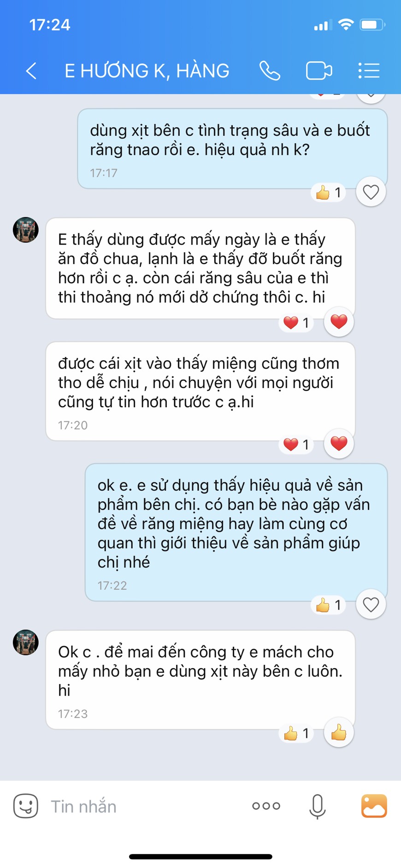The width and height of the screenshot is (401, 868).
Task: Open contact avatar beside 'E thấy dùng' message
Action: point(25,229)
